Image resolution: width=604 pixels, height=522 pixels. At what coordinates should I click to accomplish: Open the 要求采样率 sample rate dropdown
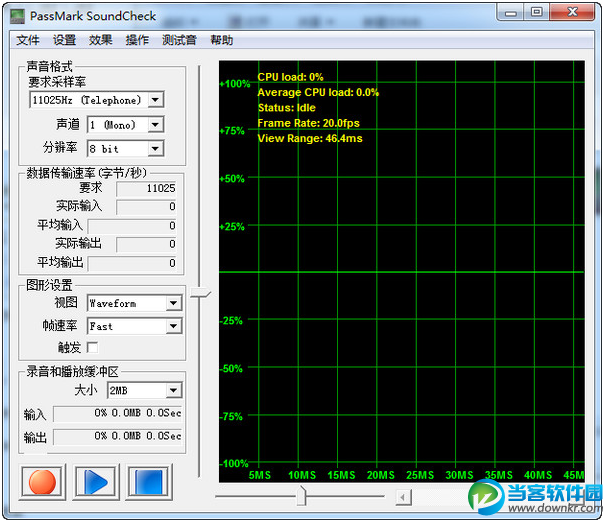coord(155,100)
